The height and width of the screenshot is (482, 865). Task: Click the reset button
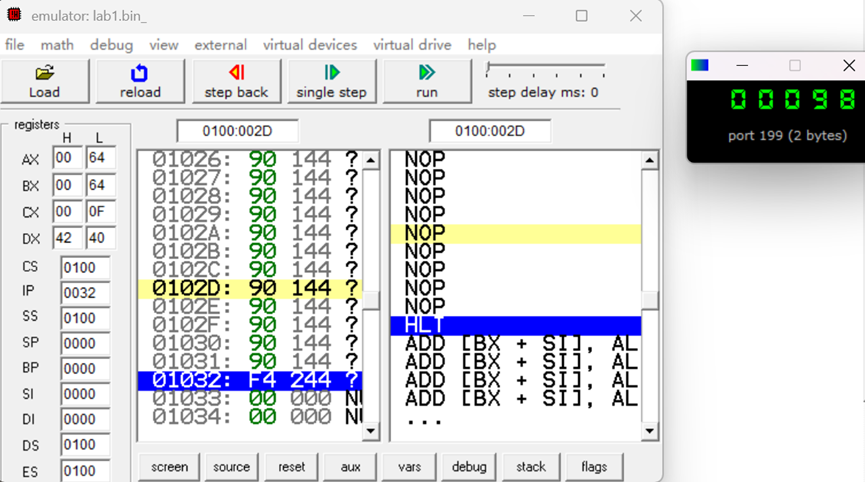[x=291, y=467]
